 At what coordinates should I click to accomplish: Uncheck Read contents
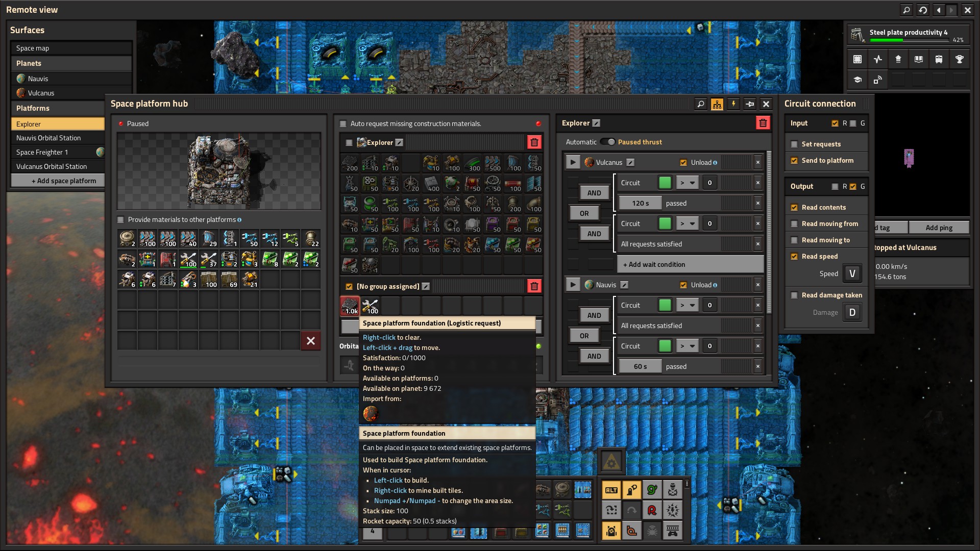(x=794, y=208)
